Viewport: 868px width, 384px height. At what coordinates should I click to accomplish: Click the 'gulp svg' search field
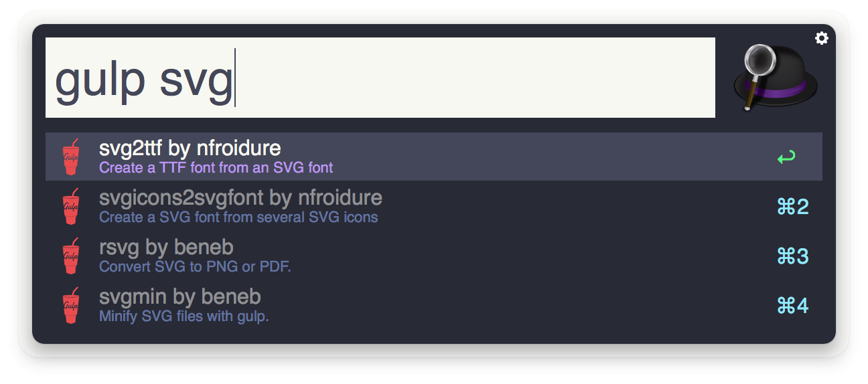(x=380, y=78)
